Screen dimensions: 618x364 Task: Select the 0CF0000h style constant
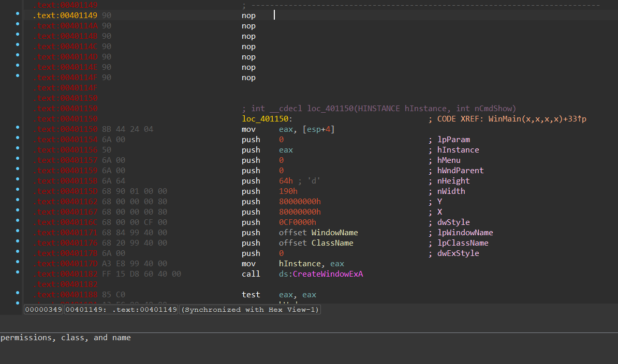(297, 222)
